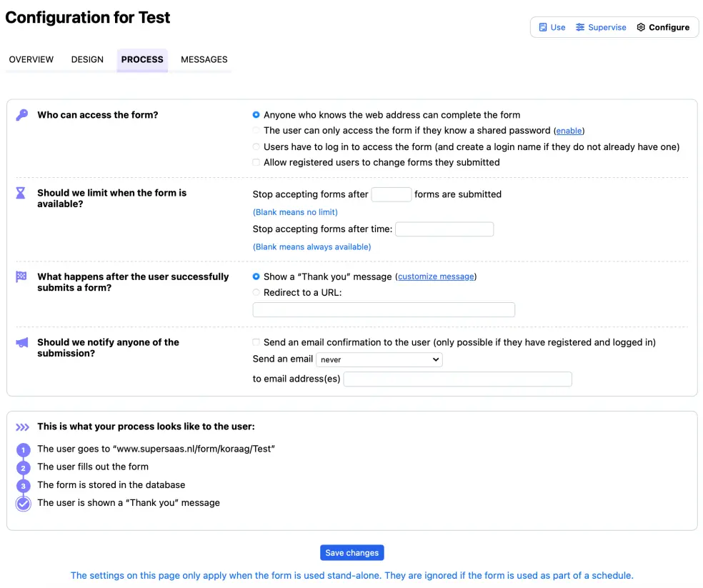Choose the 'Redirect to a URL' option
Screen dimensions: 703x588
click(256, 292)
